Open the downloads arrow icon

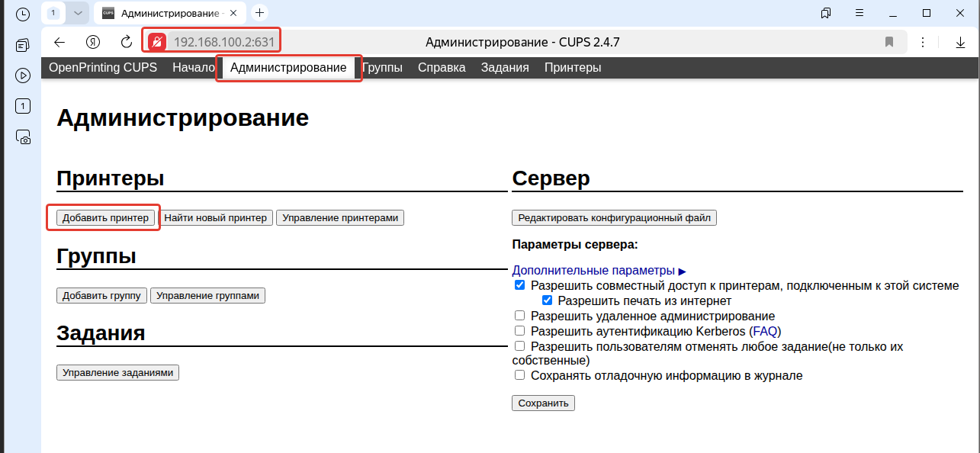[961, 42]
